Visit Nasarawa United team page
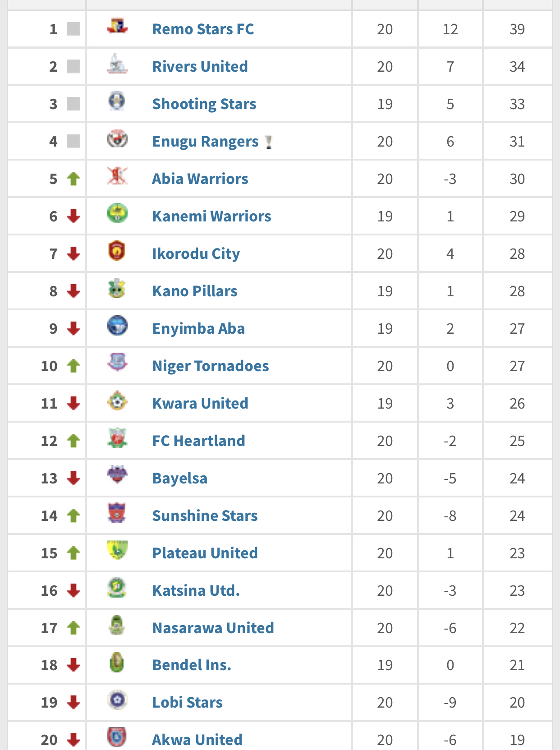This screenshot has height=750, width=560. pos(213,628)
